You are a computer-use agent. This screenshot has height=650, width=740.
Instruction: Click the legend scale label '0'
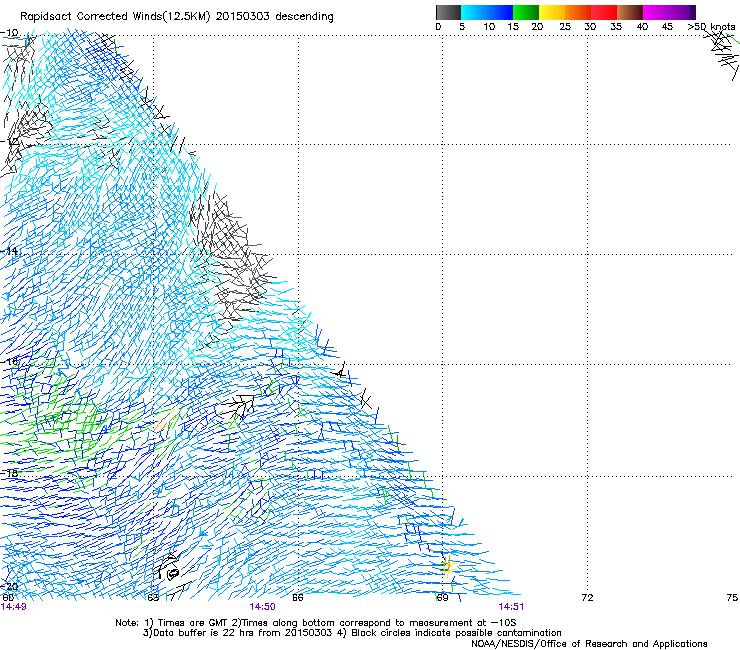tap(438, 27)
